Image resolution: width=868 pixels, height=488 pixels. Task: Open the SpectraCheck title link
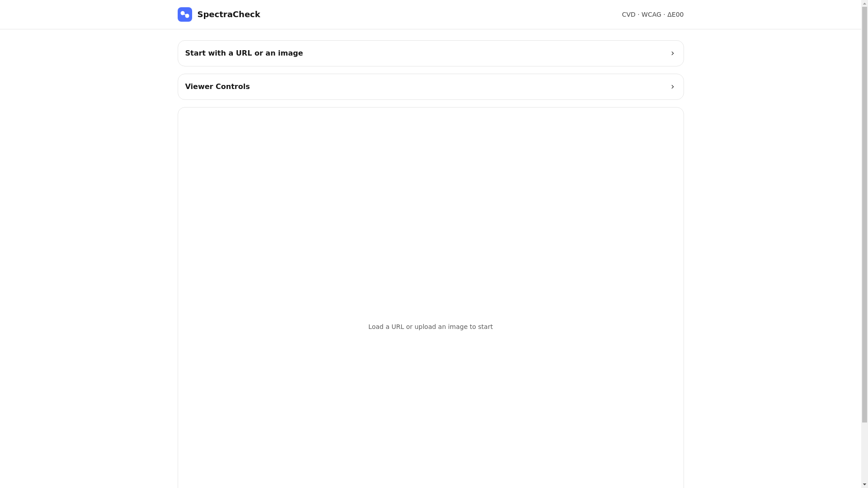click(x=229, y=14)
